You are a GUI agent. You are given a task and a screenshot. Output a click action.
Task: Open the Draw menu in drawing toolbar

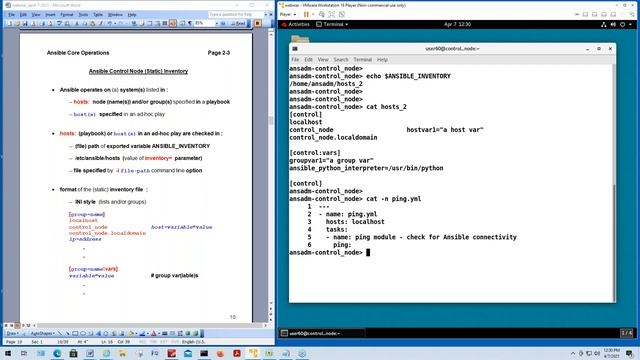click(12, 333)
